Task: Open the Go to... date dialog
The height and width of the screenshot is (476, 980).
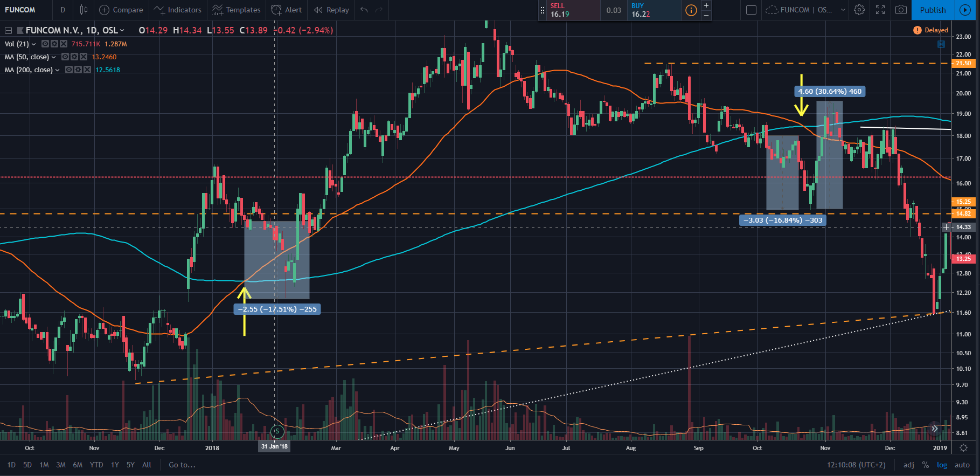Action: pos(182,465)
